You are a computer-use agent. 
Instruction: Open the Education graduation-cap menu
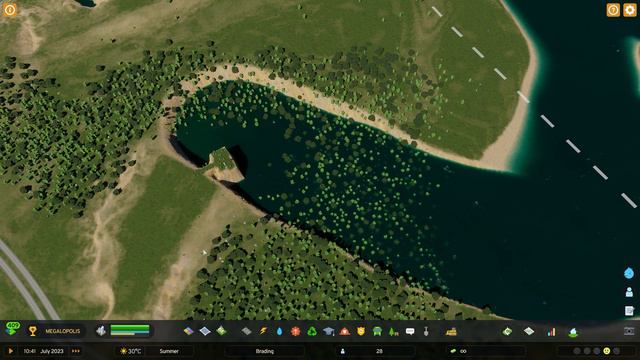329,331
